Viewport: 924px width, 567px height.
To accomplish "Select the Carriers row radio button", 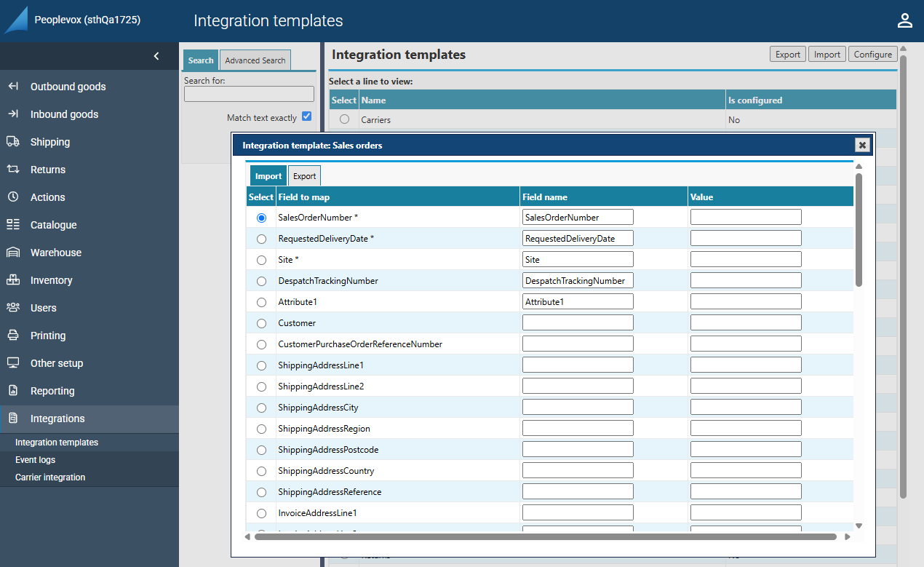I will point(344,119).
